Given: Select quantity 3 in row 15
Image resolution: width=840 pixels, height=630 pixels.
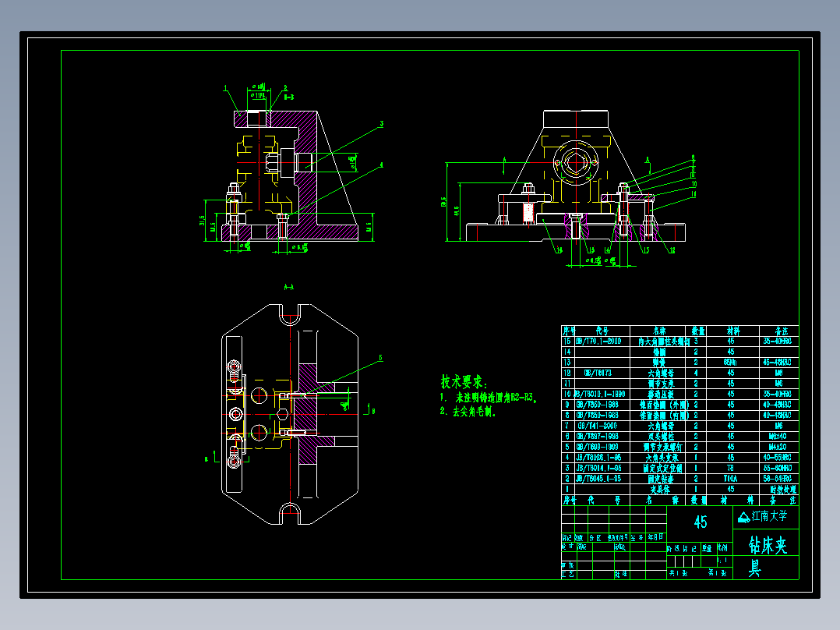Looking at the screenshot, I should click(696, 342).
